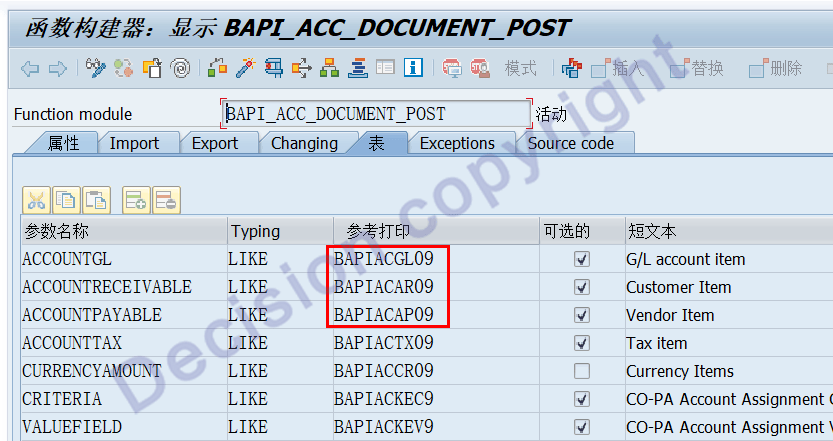Click the 模式 toolbar button

pos(520,68)
